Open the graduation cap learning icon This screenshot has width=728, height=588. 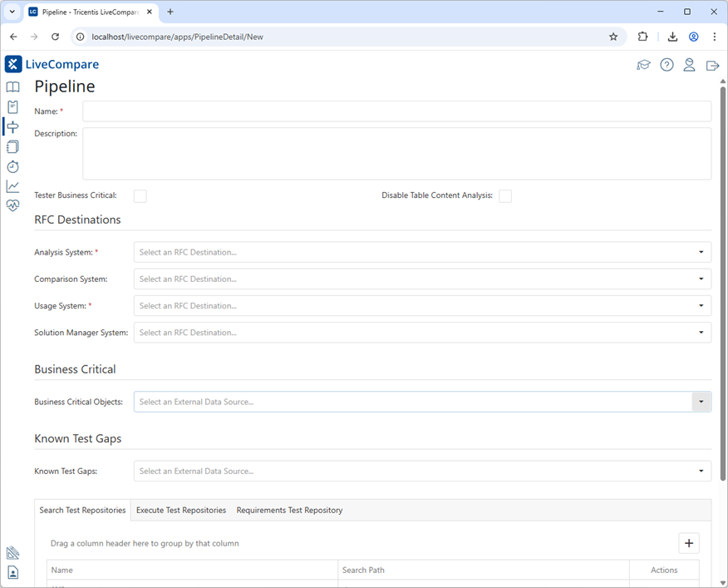click(x=643, y=64)
